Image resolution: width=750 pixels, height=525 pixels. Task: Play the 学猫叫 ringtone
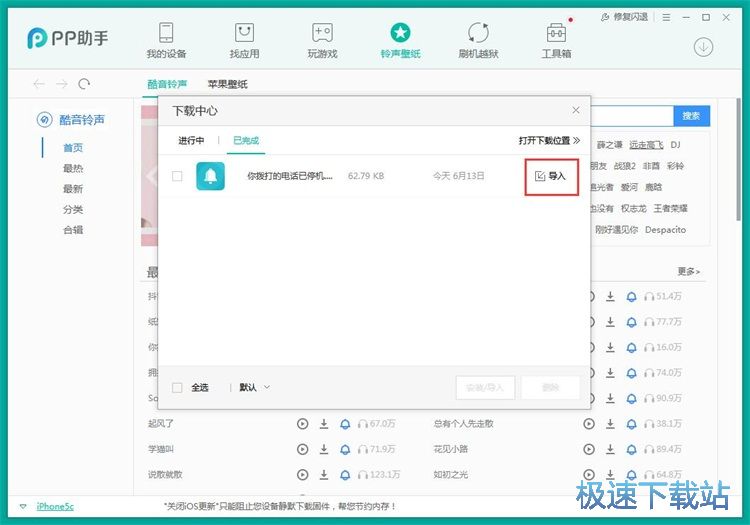pos(302,449)
